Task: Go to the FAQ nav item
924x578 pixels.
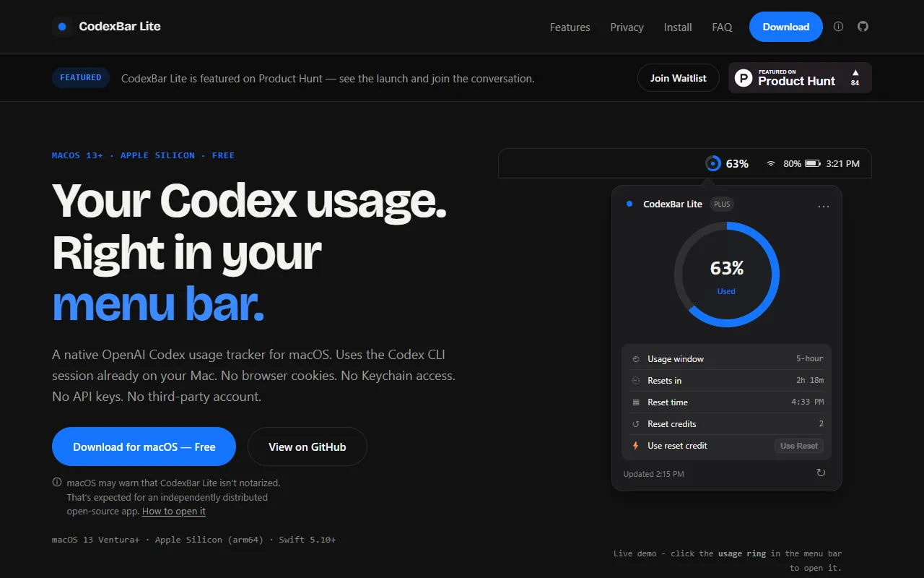Action: pos(722,27)
